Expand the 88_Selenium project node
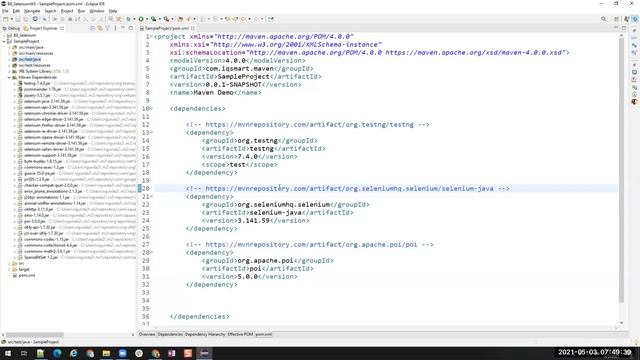The width and height of the screenshot is (640, 360). 4,36
